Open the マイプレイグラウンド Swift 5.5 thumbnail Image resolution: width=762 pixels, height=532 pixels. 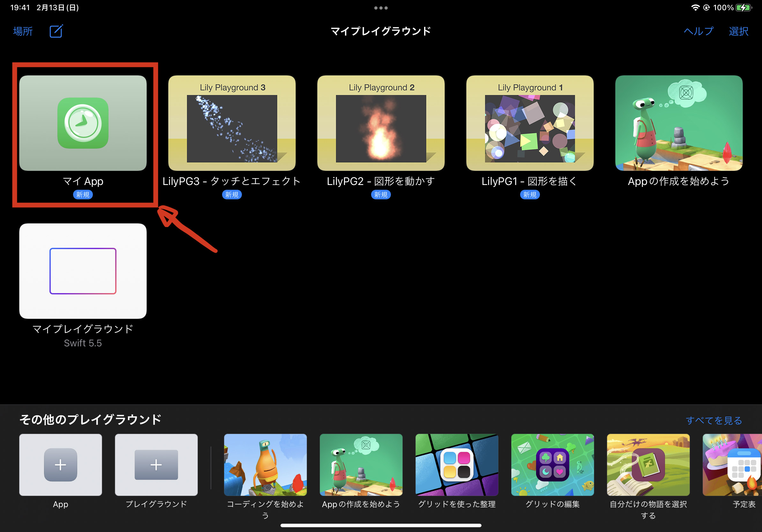tap(83, 271)
